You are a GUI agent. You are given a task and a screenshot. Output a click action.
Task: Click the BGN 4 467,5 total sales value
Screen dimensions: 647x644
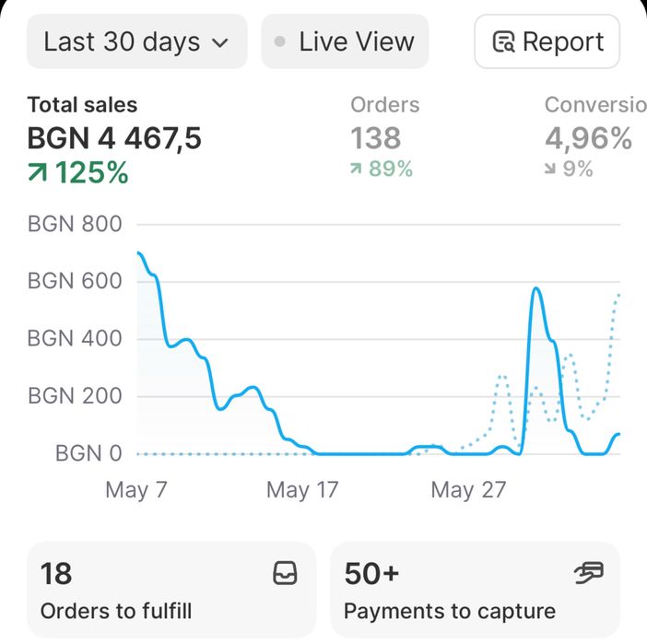coord(114,138)
